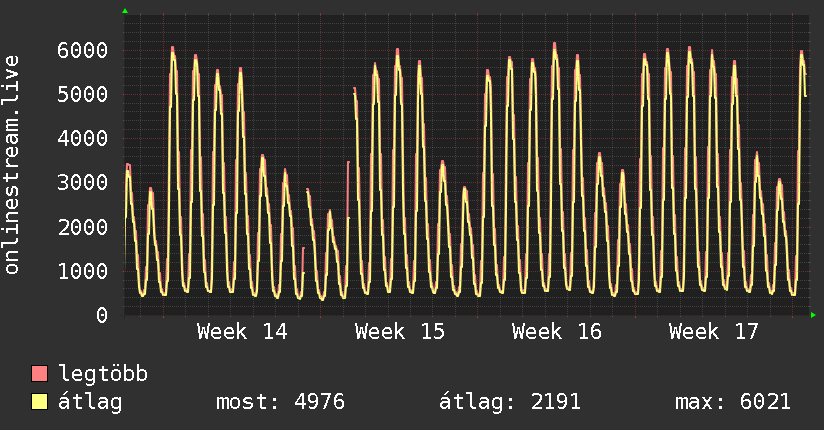824x430 pixels.
Task: Click the Week 15 axis label
Action: (x=399, y=332)
